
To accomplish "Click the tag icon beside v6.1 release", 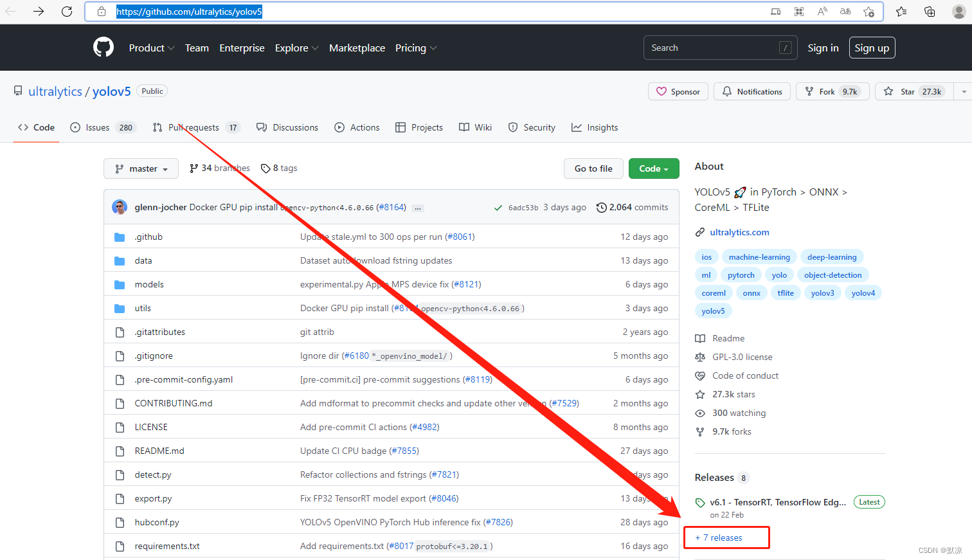I will pyautogui.click(x=700, y=502).
